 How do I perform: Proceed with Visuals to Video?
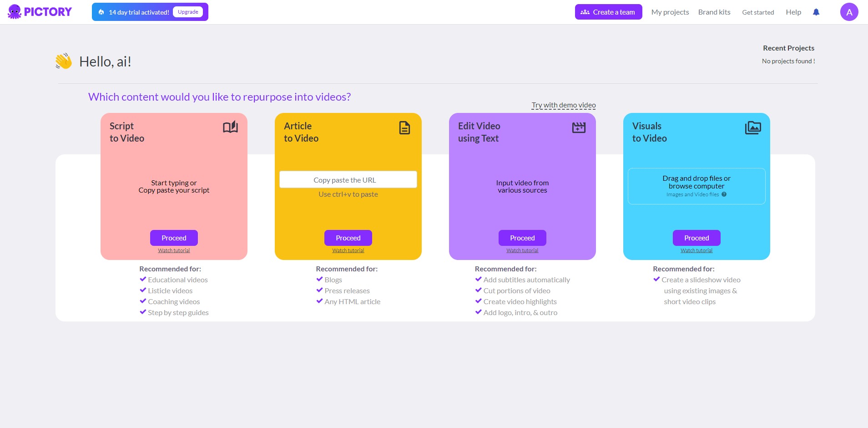[696, 238]
